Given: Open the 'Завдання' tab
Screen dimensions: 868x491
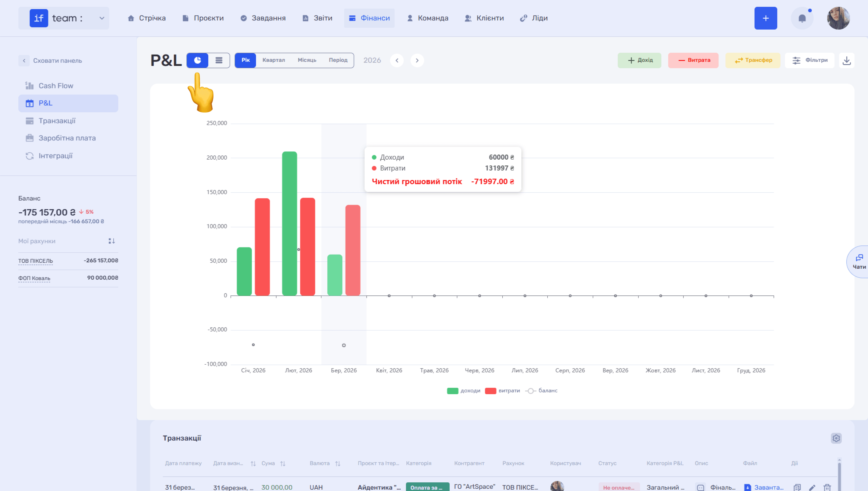Looking at the screenshot, I should tap(263, 18).
